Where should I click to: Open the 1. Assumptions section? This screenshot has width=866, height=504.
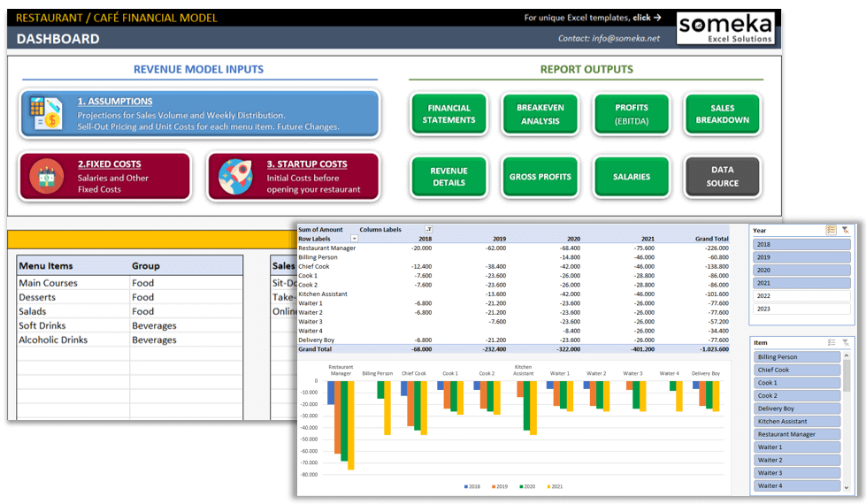pos(199,114)
